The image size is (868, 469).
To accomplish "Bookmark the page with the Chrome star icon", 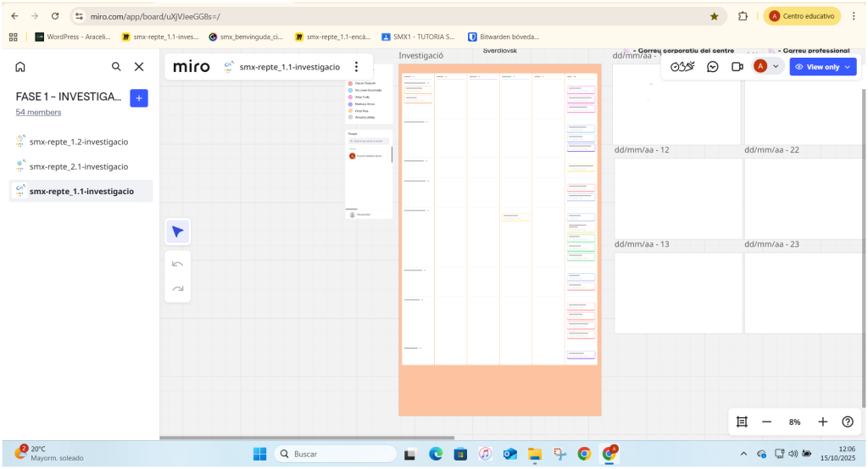I will pyautogui.click(x=715, y=16).
